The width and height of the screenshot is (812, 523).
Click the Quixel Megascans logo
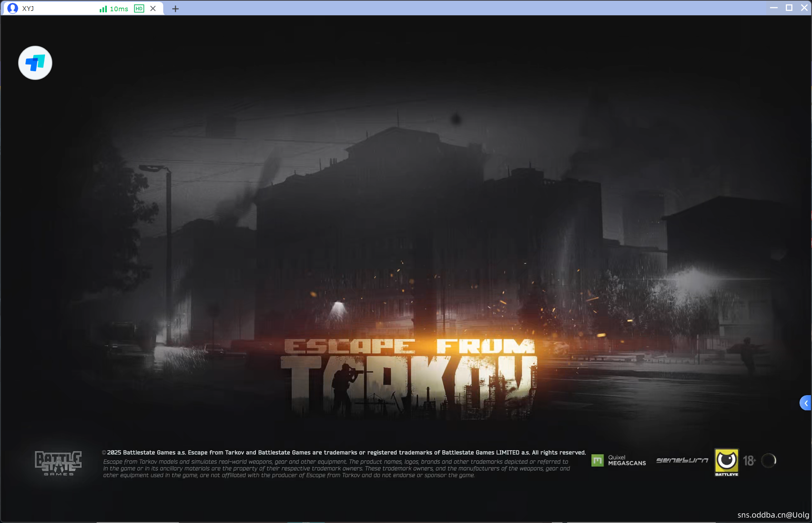618,460
